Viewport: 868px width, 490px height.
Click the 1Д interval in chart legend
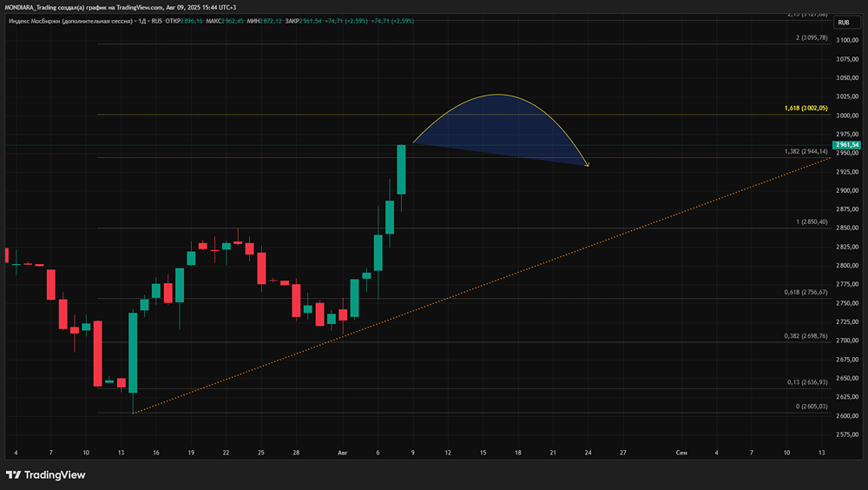142,21
